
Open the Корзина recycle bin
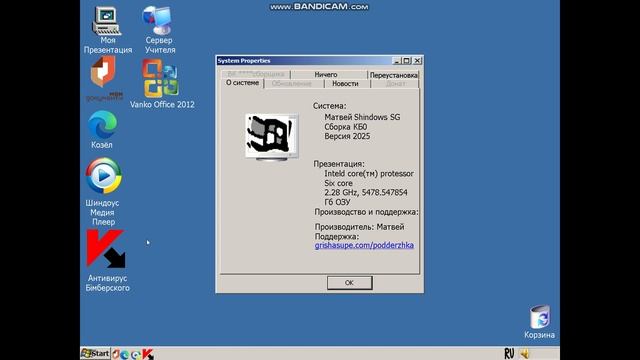539,322
